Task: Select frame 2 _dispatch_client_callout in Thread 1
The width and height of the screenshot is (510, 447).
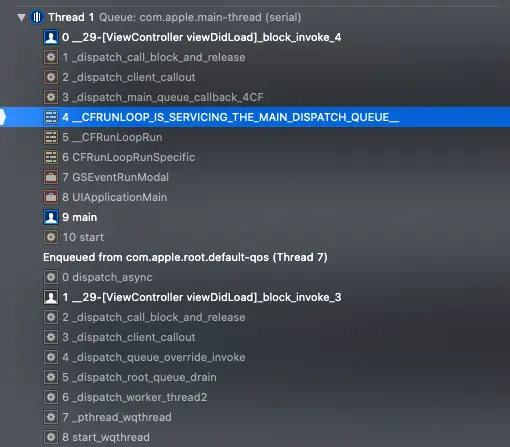Action: (x=129, y=77)
